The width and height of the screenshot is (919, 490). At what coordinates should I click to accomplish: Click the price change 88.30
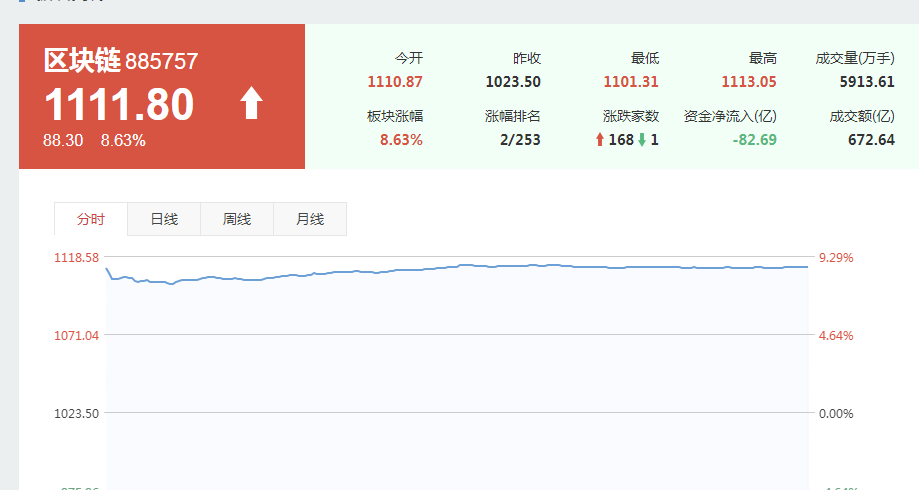pos(63,141)
